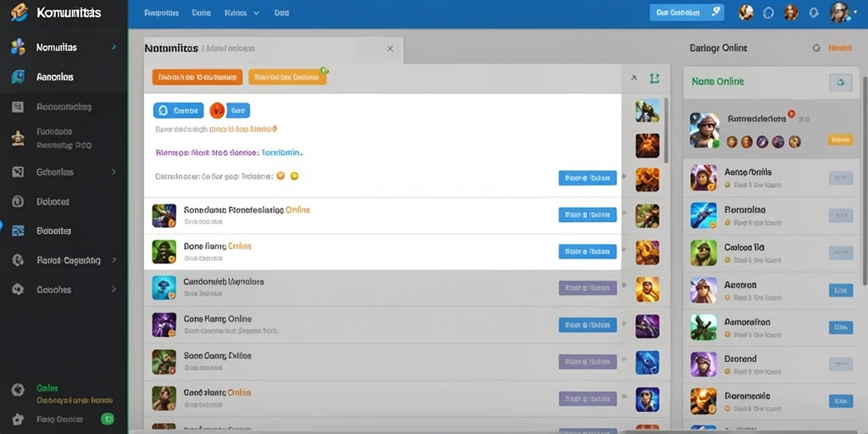Click the X above the thumbnail column
This screenshot has height=434, width=868.
click(x=634, y=78)
